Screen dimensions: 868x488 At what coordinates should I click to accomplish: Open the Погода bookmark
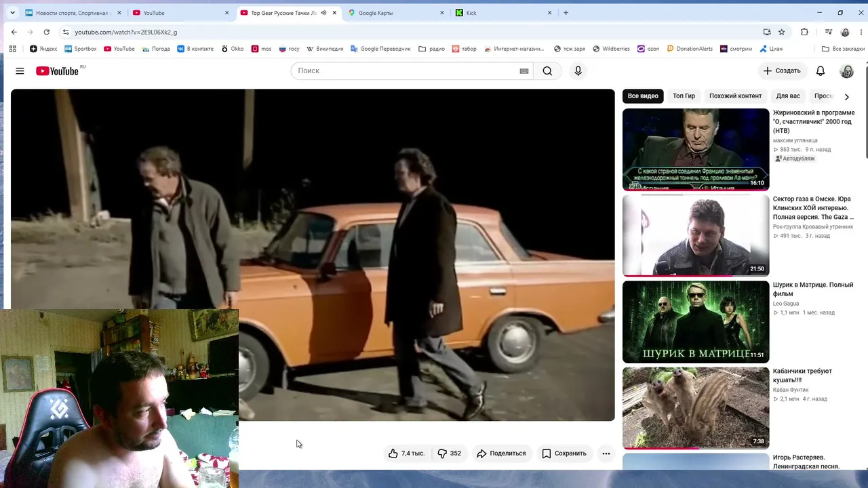(156, 49)
